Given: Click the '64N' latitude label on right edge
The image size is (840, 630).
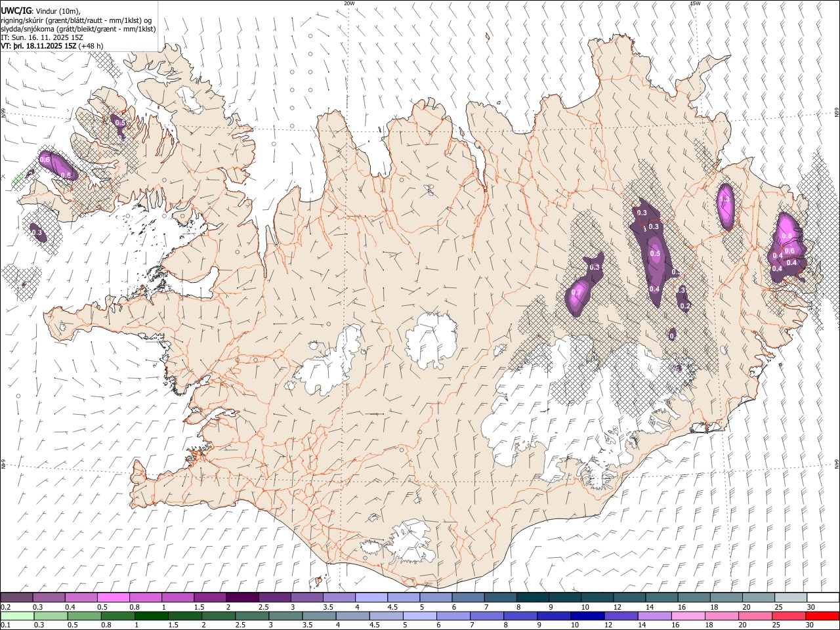Looking at the screenshot, I should click(837, 463).
